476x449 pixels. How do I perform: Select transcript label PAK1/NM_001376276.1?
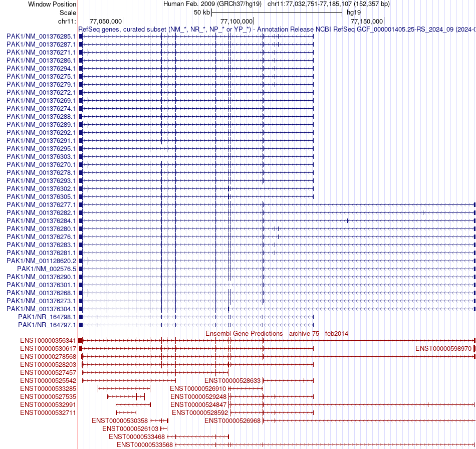coord(41,237)
